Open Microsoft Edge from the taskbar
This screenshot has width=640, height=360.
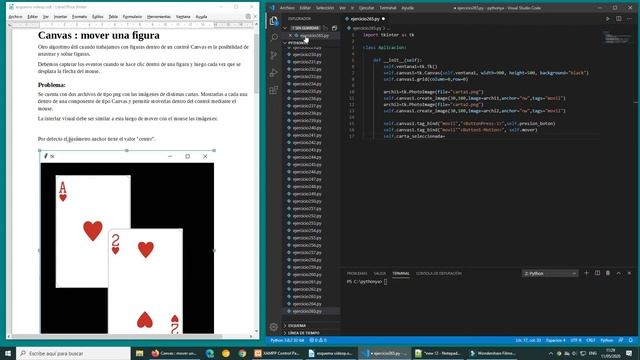(210, 353)
